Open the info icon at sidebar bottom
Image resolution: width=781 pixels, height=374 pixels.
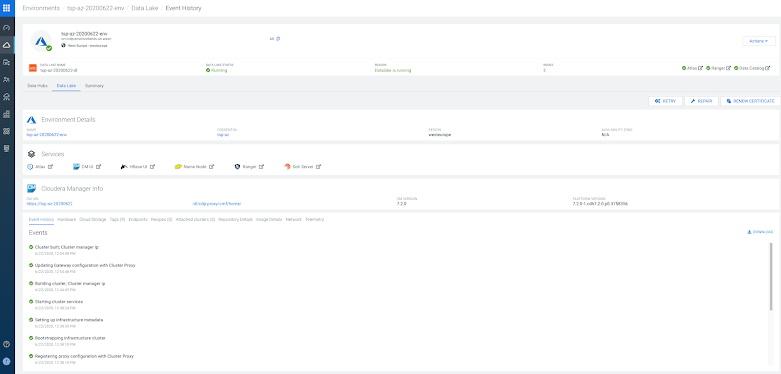click(6, 362)
